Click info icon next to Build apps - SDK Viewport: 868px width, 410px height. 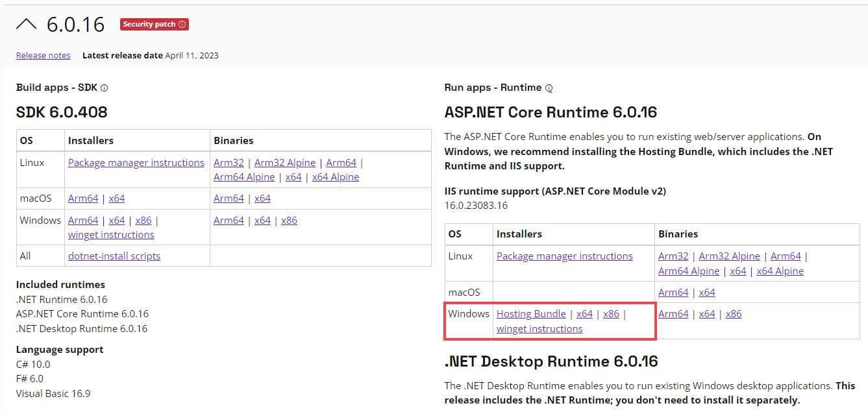coord(104,88)
